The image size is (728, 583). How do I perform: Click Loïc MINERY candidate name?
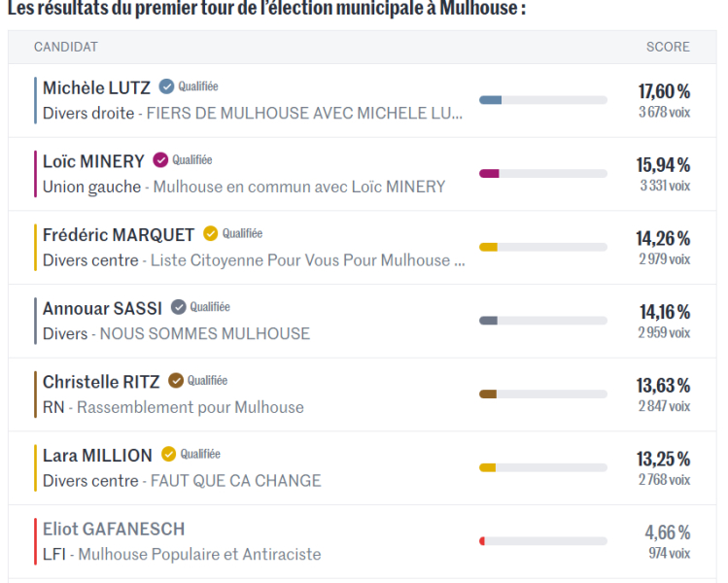[x=93, y=161]
